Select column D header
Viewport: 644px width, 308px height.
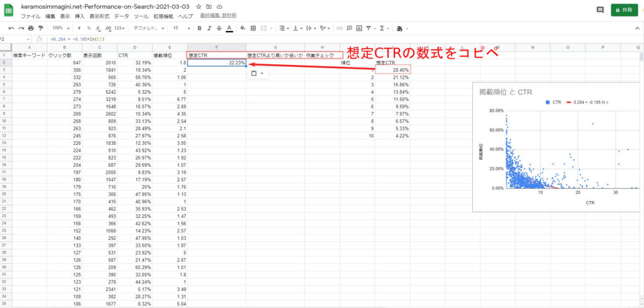135,47
